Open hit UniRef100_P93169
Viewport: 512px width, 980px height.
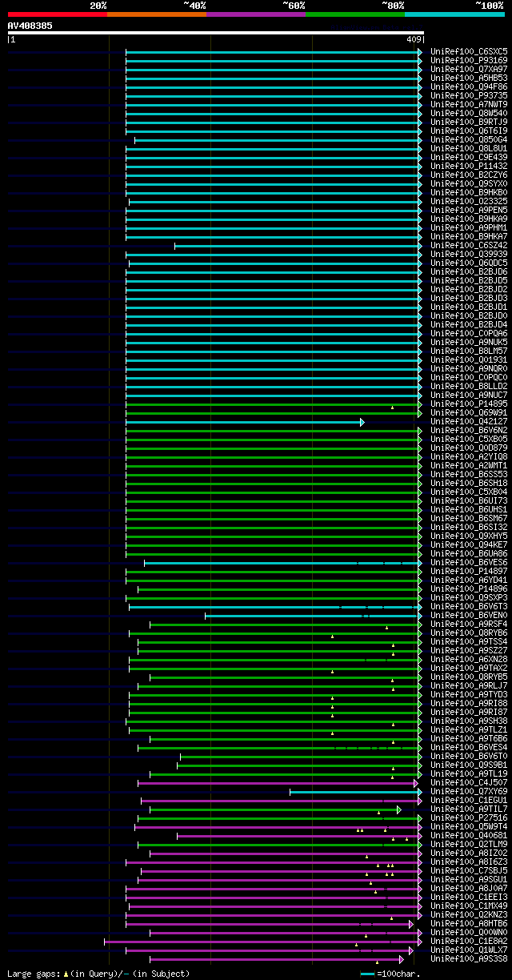pyautogui.click(x=469, y=61)
